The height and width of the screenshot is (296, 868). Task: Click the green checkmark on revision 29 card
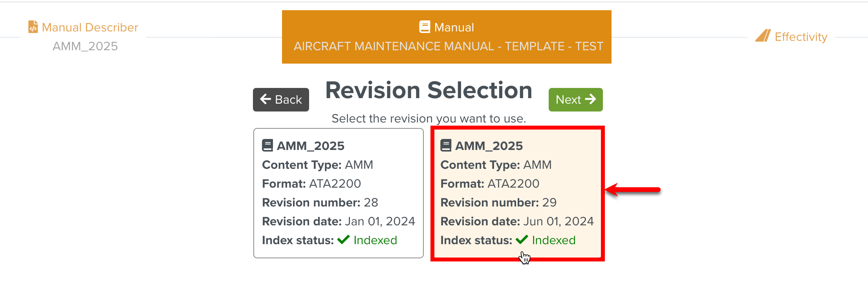[x=522, y=239]
